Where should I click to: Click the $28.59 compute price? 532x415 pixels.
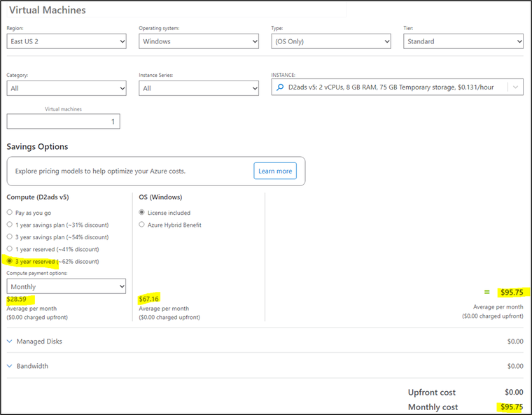click(x=17, y=299)
